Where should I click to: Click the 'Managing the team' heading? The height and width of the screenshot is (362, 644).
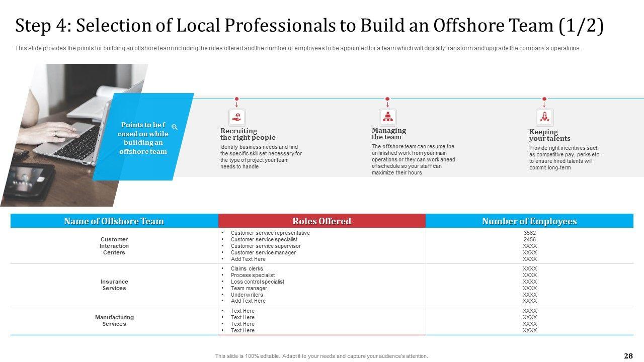389,134
